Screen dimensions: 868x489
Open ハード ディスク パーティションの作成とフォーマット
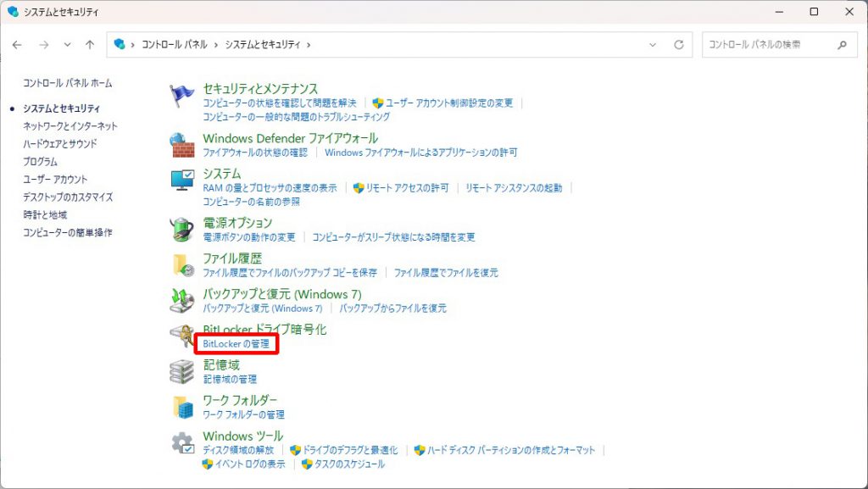click(510, 450)
